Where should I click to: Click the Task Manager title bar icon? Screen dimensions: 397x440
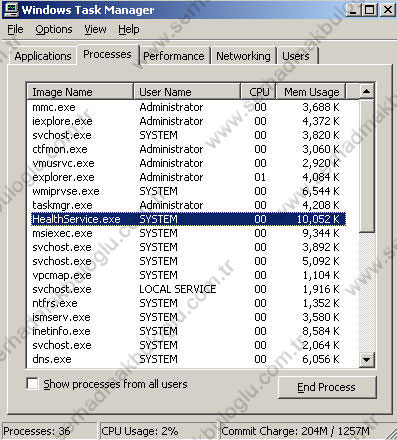coord(10,9)
